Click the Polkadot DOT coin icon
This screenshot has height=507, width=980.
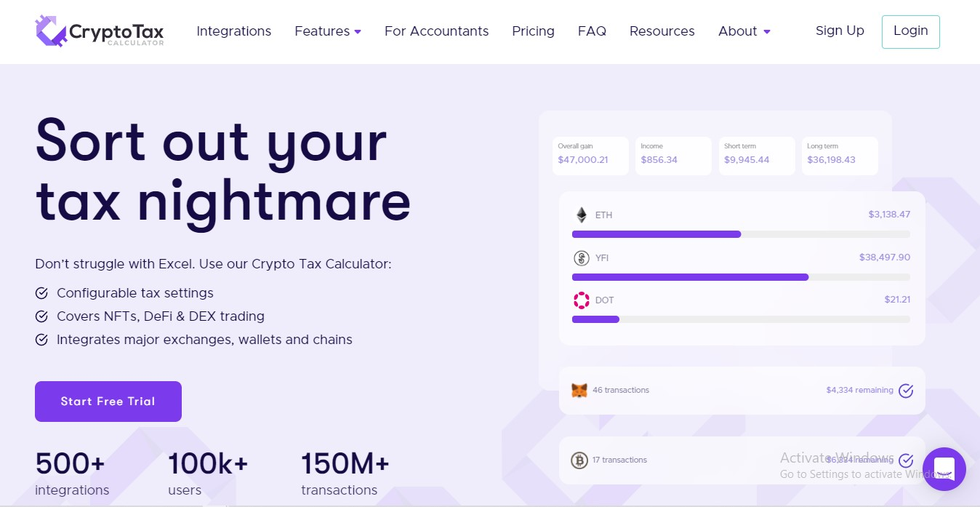pos(581,300)
